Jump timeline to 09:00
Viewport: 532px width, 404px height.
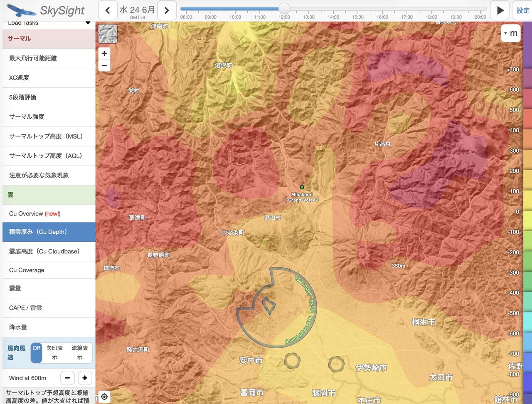coord(211,17)
